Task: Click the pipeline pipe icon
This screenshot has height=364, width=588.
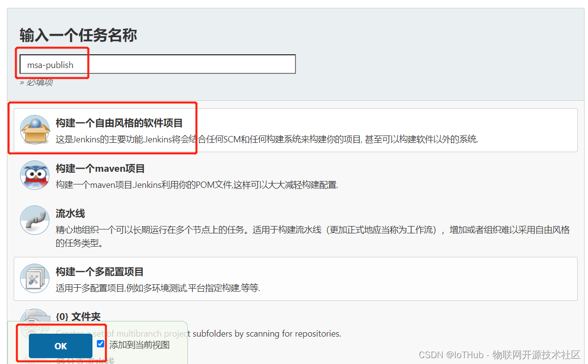Action: pyautogui.click(x=35, y=220)
